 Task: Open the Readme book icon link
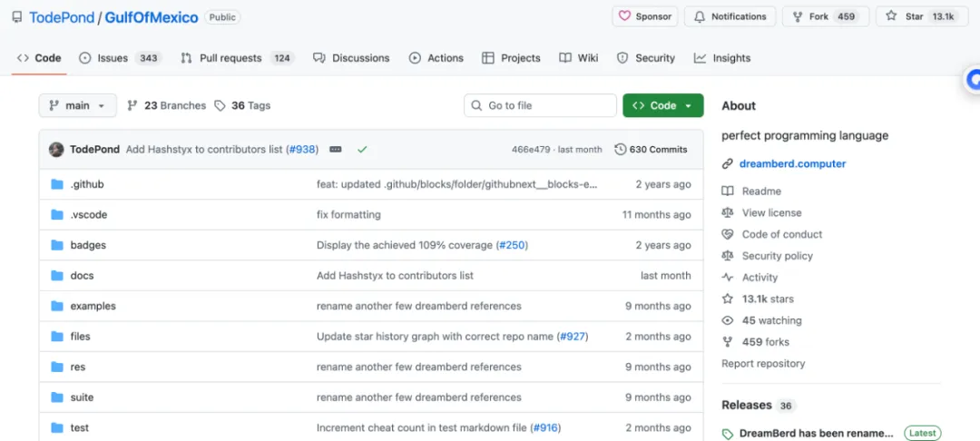[x=728, y=191]
